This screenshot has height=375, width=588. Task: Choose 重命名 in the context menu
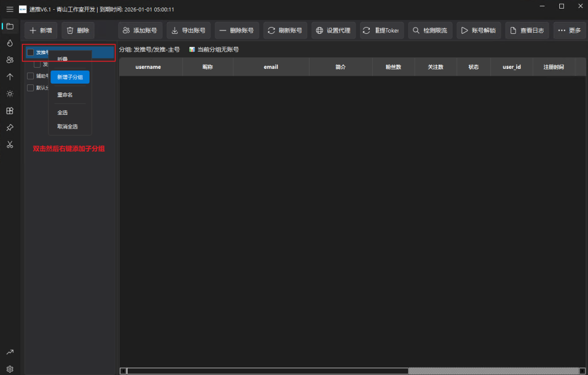pos(65,95)
